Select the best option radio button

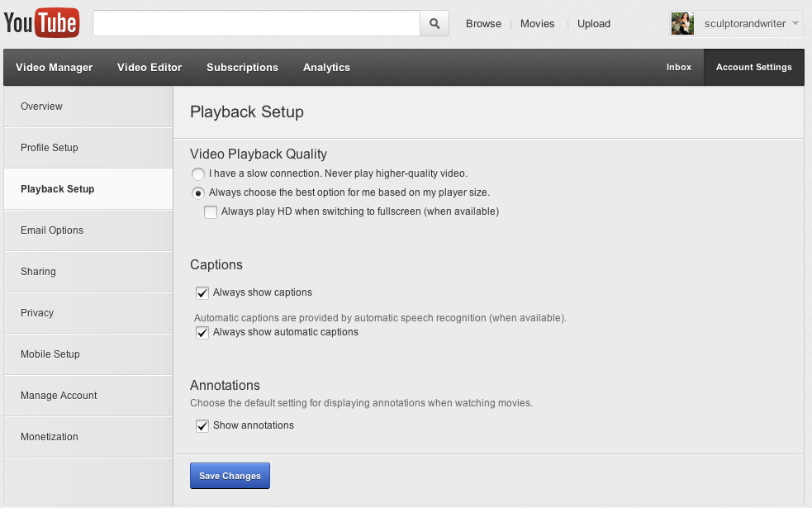[x=197, y=193]
